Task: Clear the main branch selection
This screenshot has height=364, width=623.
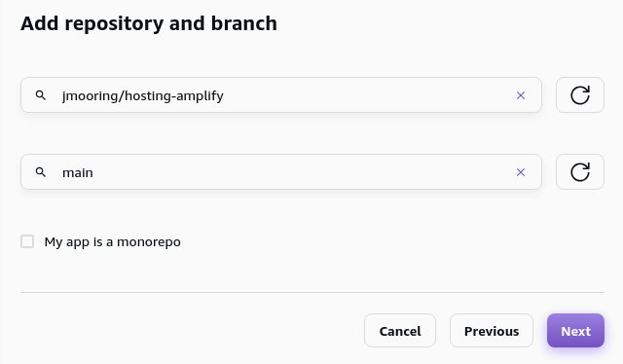Action: (521, 172)
